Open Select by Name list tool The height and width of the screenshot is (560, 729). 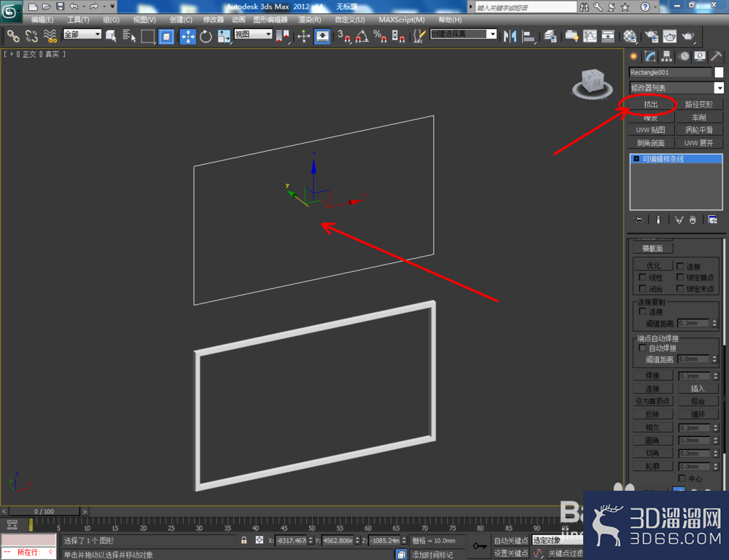[129, 36]
